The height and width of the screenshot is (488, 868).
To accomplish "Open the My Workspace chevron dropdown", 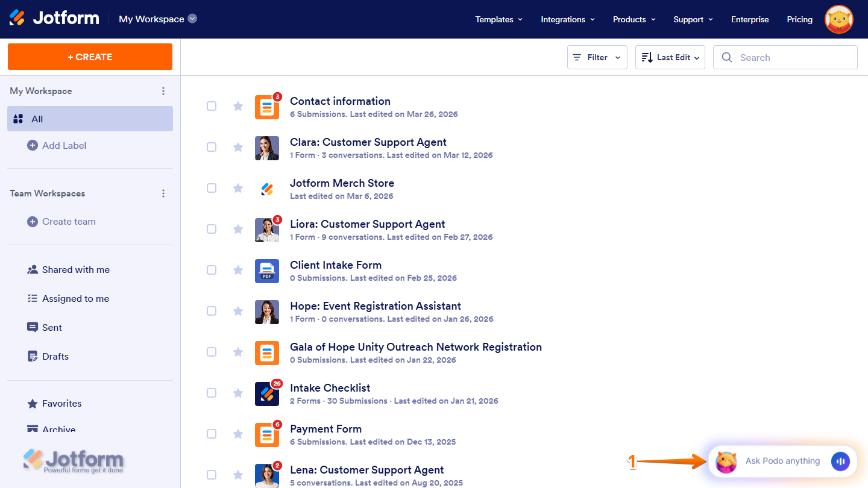I will pos(192,19).
